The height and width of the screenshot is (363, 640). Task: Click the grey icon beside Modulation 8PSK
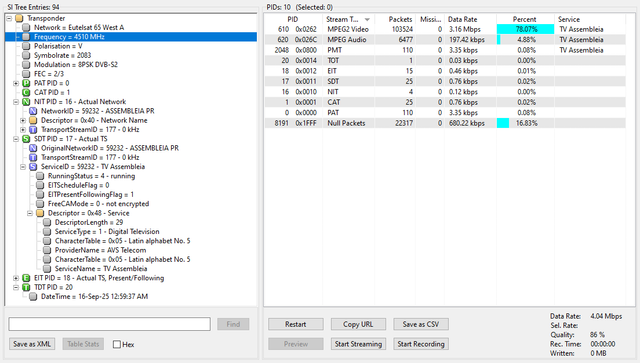tap(26, 65)
